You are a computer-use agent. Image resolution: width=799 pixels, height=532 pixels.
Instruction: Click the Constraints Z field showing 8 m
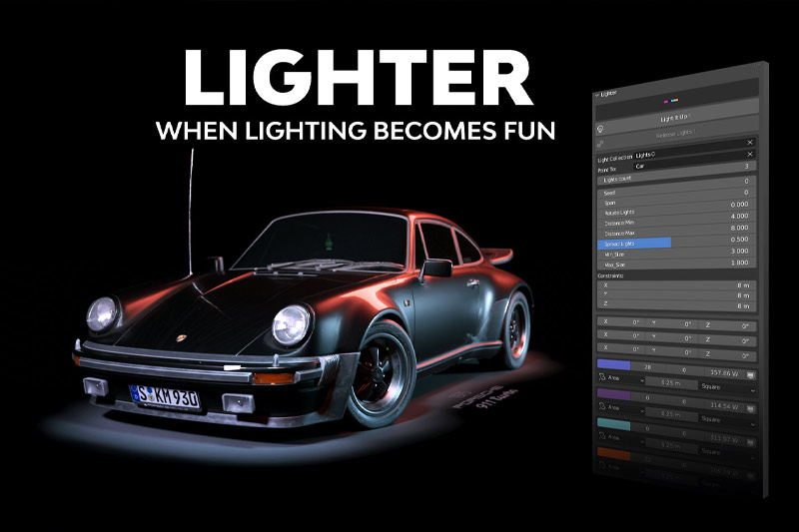677,305
